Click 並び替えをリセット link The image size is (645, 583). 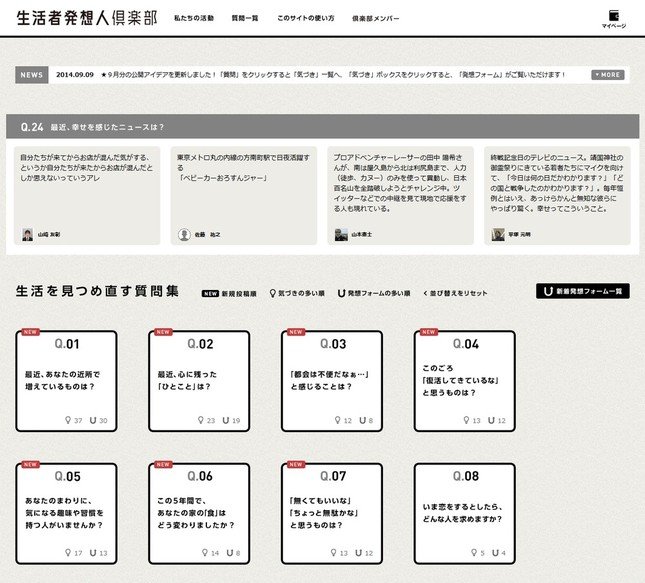[455, 293]
